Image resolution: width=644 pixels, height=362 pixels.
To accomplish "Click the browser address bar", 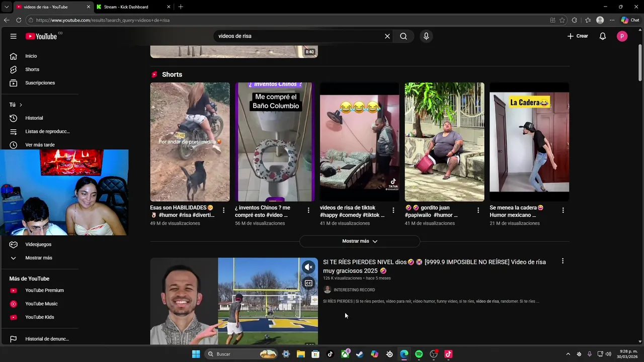I will coord(287,20).
